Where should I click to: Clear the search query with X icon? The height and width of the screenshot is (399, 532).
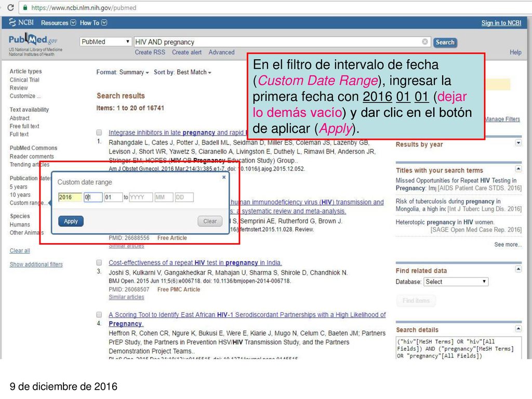pyautogui.click(x=425, y=42)
